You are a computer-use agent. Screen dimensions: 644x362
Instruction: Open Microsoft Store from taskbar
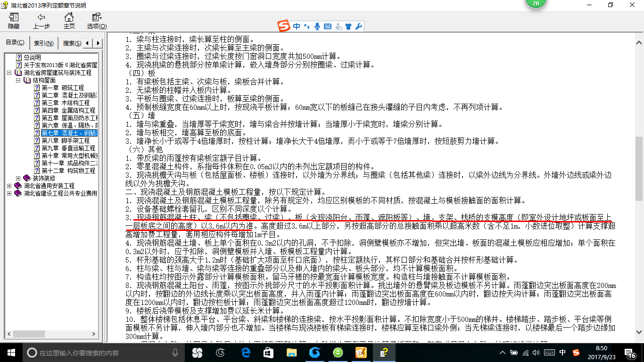coord(269,353)
